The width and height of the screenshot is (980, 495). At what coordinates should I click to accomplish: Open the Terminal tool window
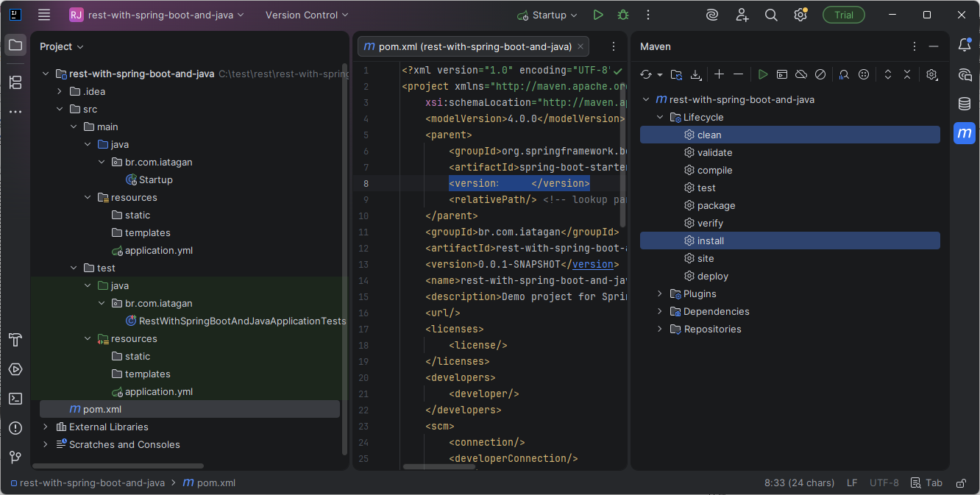(15, 399)
